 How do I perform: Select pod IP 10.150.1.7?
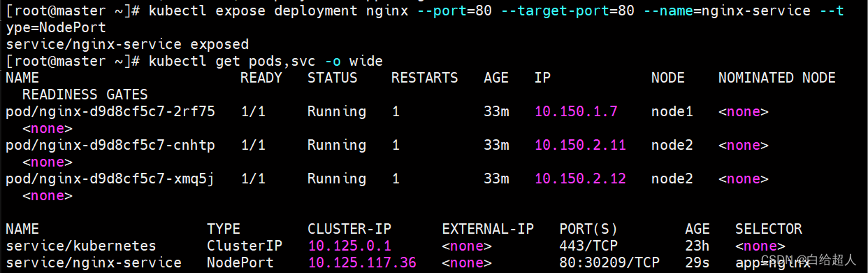tap(576, 112)
